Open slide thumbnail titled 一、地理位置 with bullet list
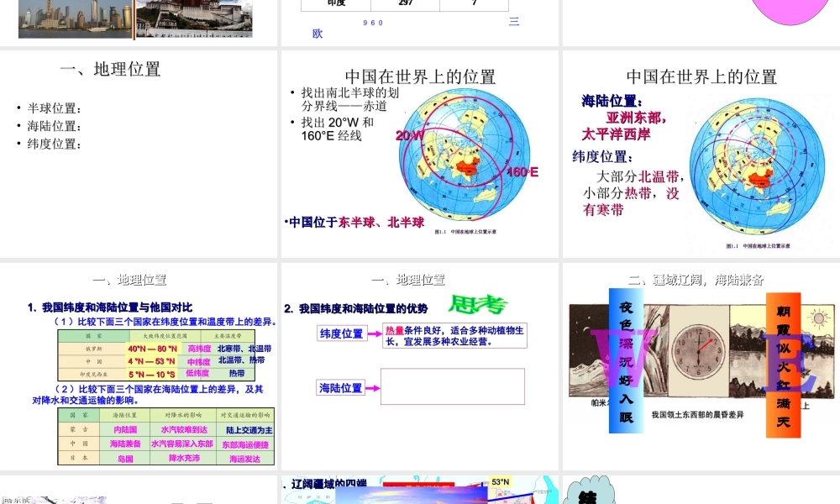The image size is (840, 504). 139,154
